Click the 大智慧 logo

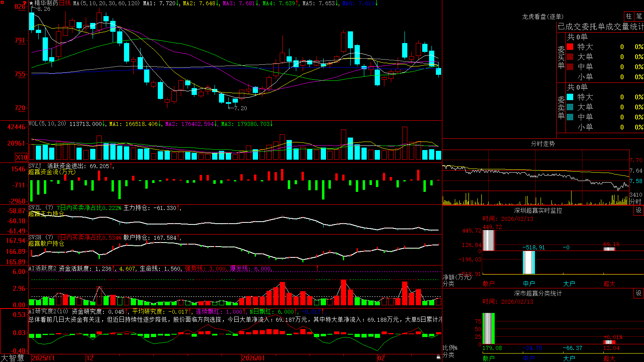(12, 358)
